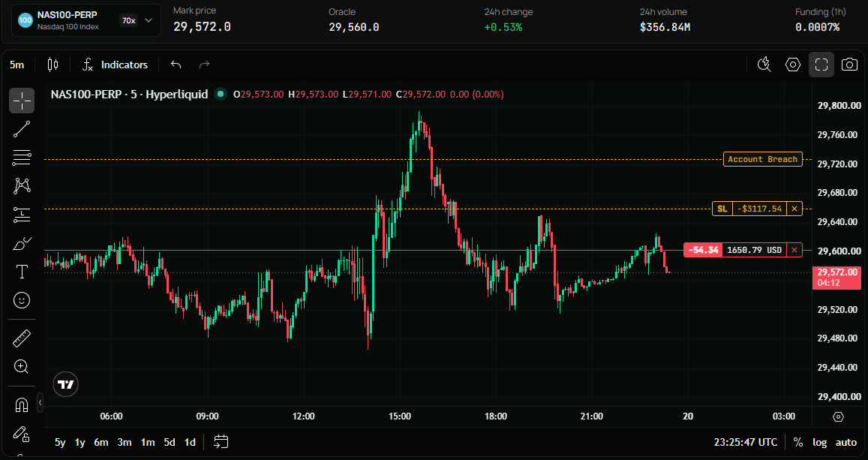
Task: Click the SL stop loss label
Action: [x=722, y=209]
